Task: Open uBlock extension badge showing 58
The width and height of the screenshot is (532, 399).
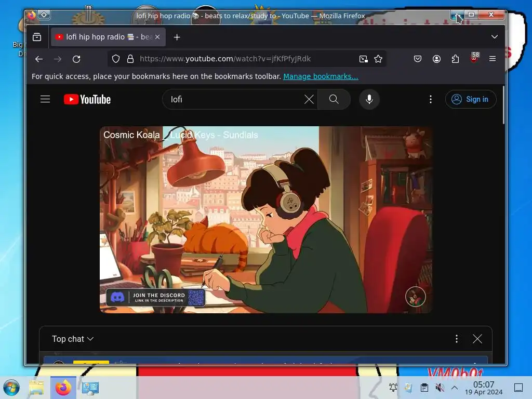Action: [474, 58]
